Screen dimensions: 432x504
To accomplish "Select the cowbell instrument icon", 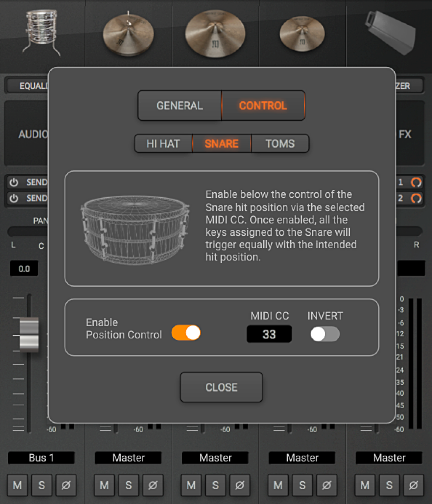I will point(390,33).
